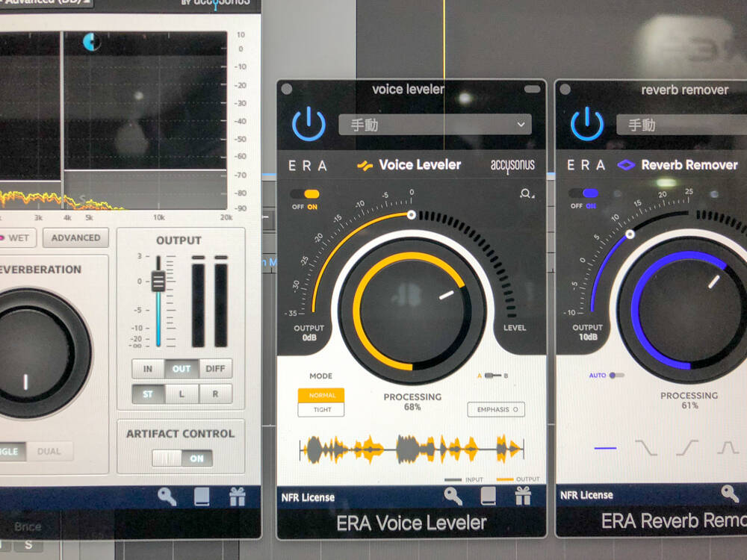Open Voice Leveler preset dropdown 手動
This screenshot has width=747, height=560.
coord(435,125)
